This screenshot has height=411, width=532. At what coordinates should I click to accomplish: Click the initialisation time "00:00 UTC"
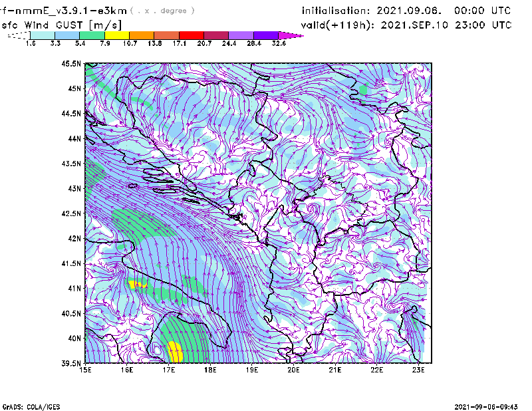pyautogui.click(x=483, y=11)
